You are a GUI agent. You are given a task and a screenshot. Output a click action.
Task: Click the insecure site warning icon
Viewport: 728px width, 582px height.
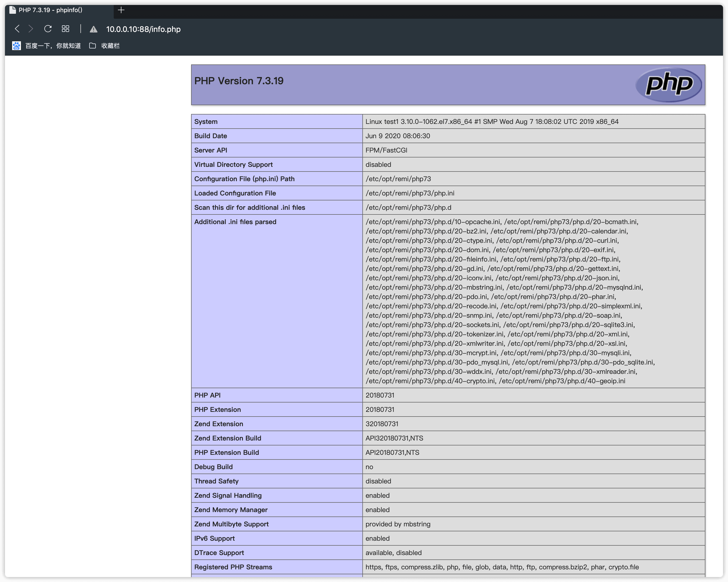[x=94, y=29]
